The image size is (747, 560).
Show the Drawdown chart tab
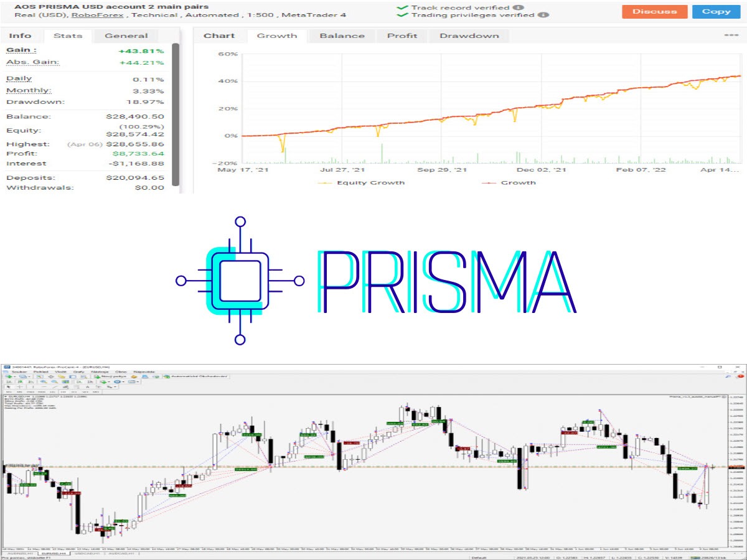coord(469,35)
